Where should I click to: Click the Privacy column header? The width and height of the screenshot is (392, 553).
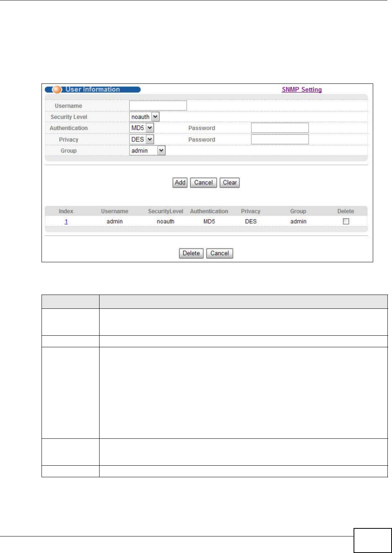(251, 211)
